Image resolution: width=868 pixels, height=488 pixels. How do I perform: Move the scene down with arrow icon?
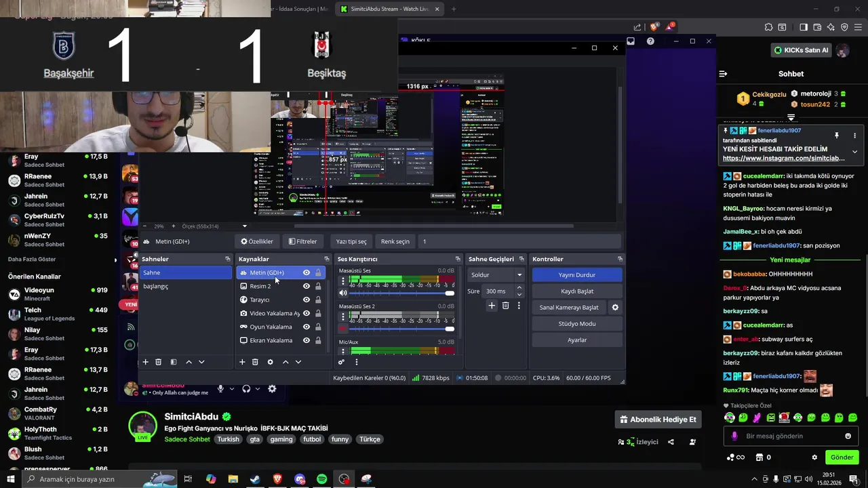[201, 362]
